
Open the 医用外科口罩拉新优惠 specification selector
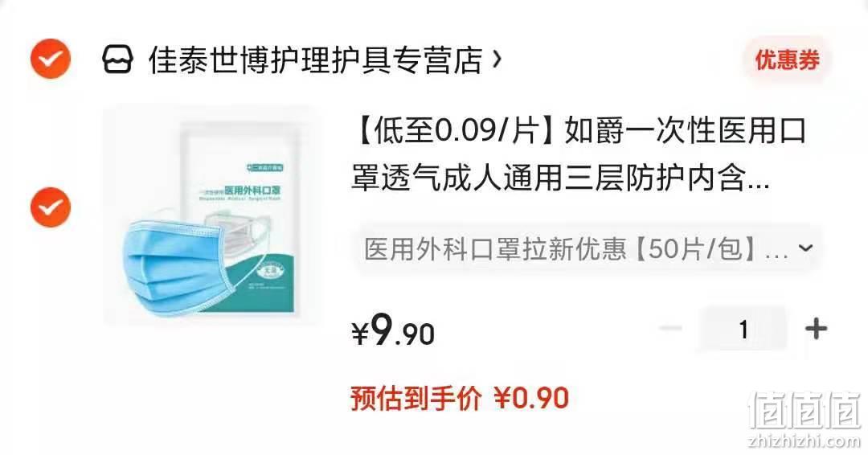(588, 248)
